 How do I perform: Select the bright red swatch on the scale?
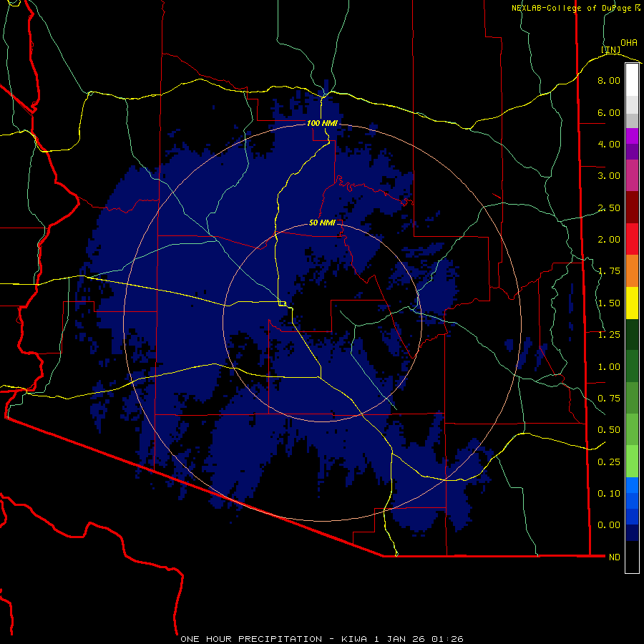[x=632, y=239]
